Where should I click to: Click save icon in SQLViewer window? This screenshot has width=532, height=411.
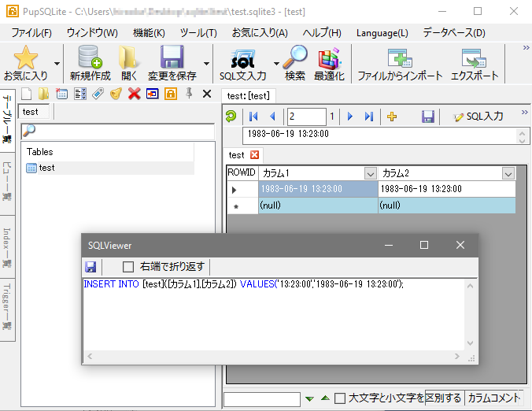coord(91,267)
